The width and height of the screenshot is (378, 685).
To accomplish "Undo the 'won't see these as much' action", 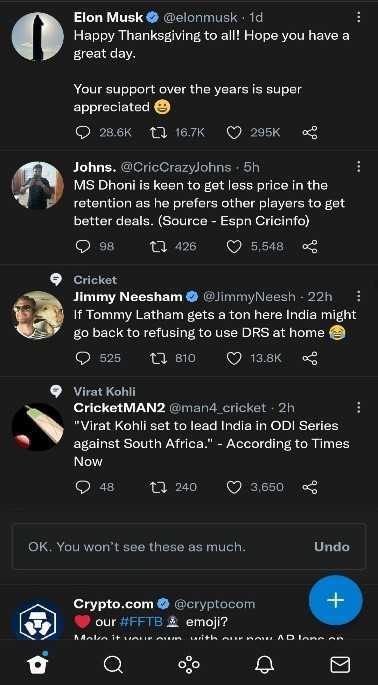I will tap(332, 547).
